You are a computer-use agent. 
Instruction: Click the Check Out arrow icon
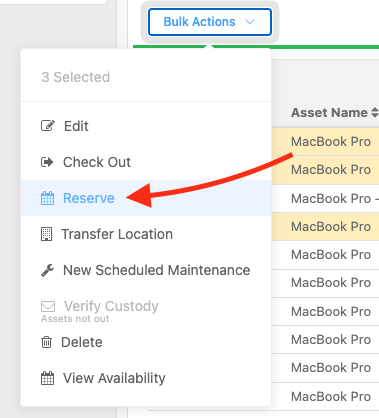click(47, 162)
